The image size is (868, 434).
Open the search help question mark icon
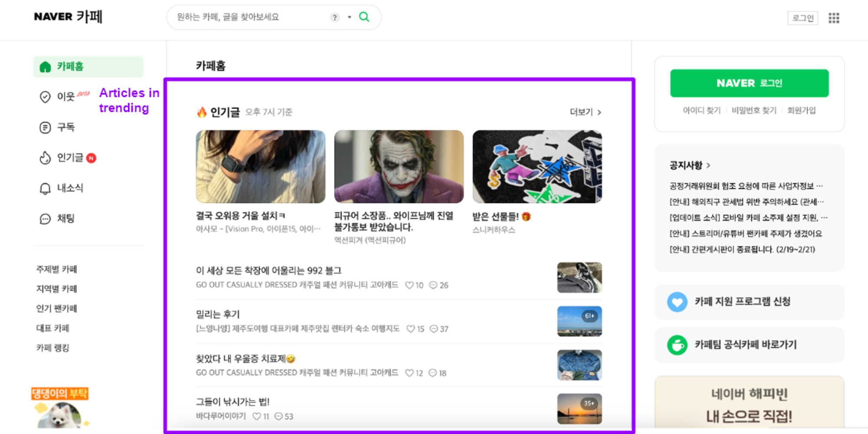(335, 17)
